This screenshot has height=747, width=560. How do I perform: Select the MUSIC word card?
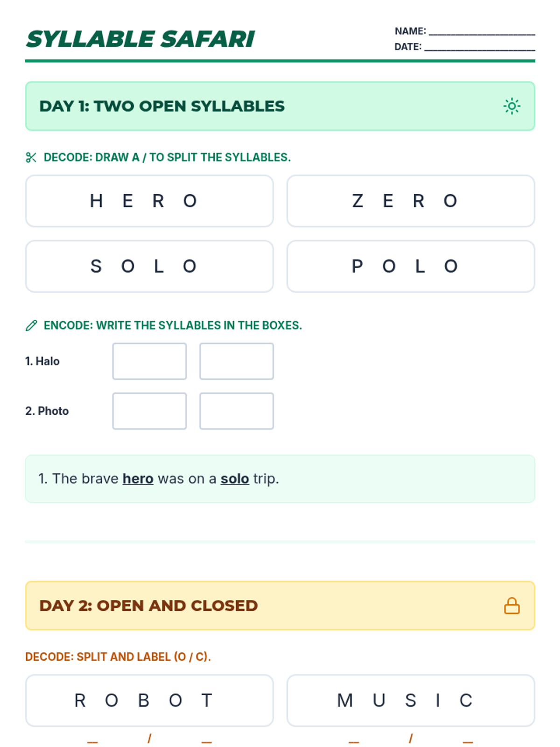(411, 700)
